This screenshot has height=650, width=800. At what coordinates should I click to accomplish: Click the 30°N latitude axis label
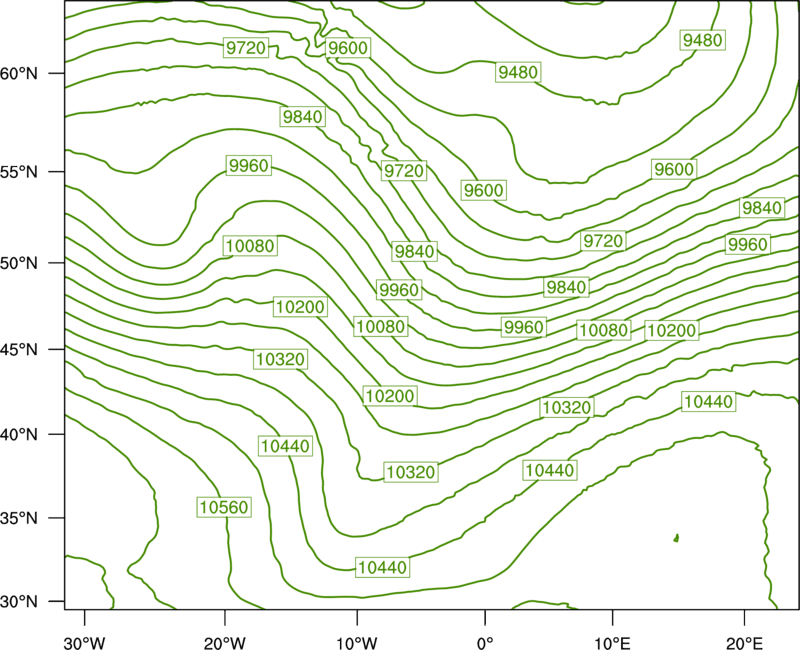[x=19, y=602]
